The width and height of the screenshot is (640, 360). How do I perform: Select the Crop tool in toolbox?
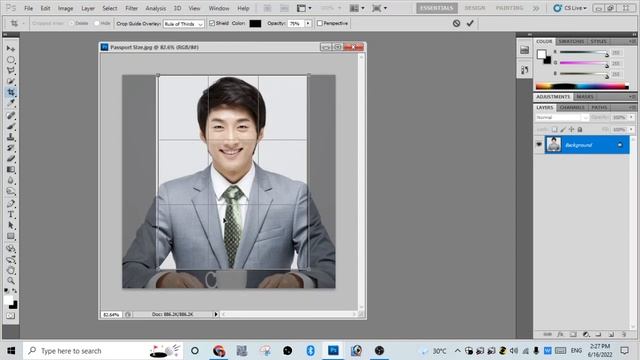pyautogui.click(x=11, y=92)
